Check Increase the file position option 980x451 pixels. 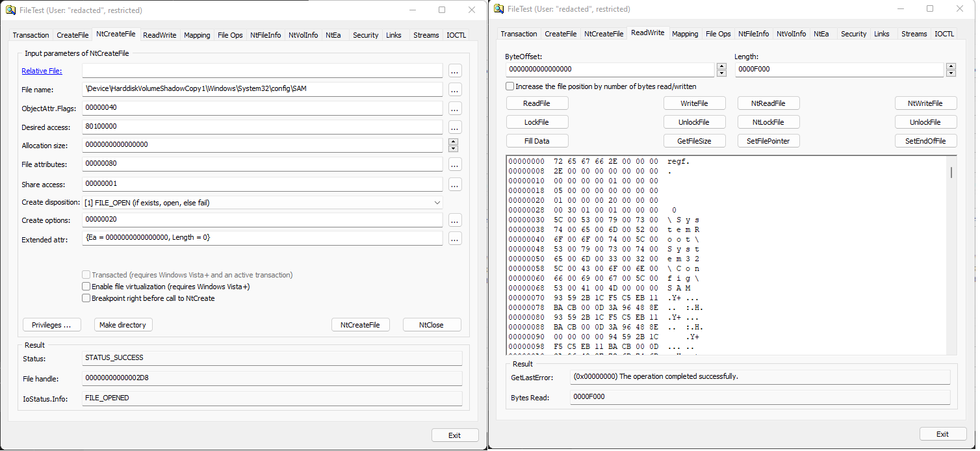click(x=510, y=86)
